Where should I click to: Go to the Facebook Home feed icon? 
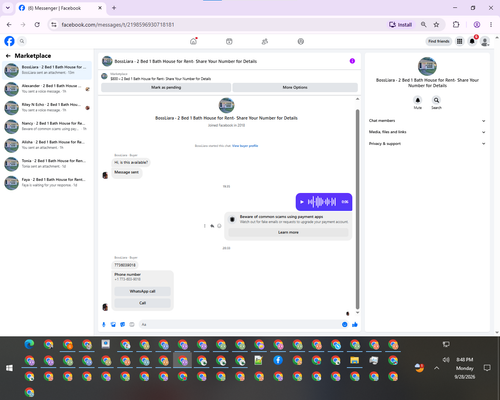193,41
